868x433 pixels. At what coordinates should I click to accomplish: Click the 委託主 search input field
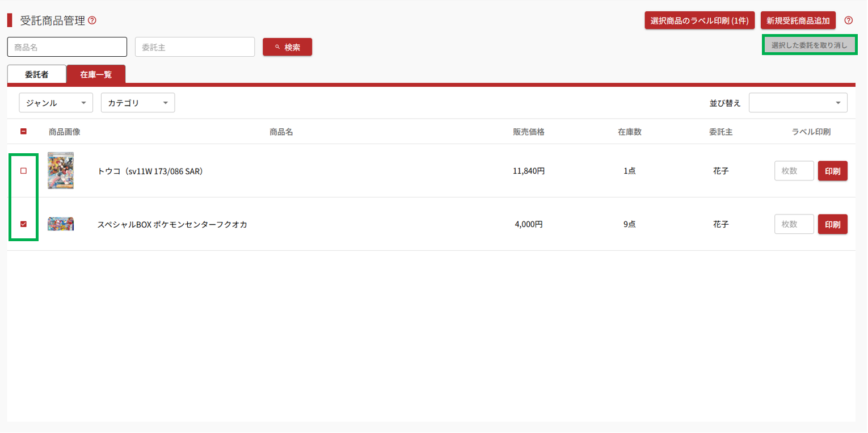195,47
